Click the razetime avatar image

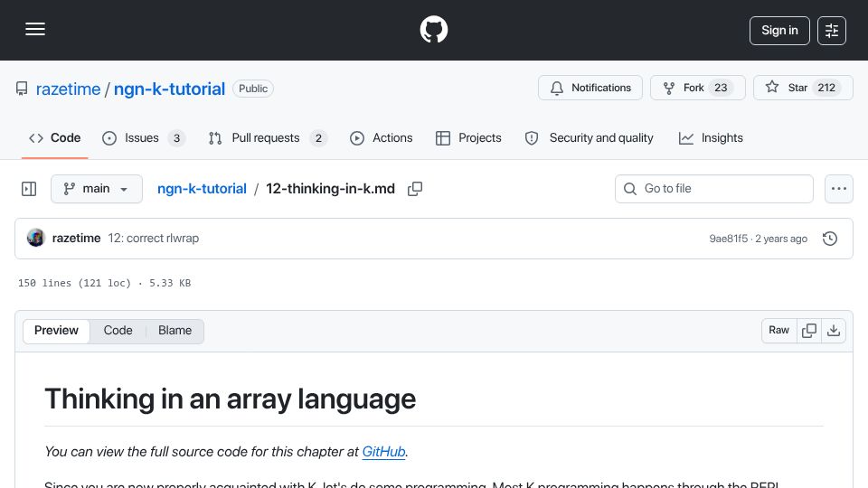point(36,238)
